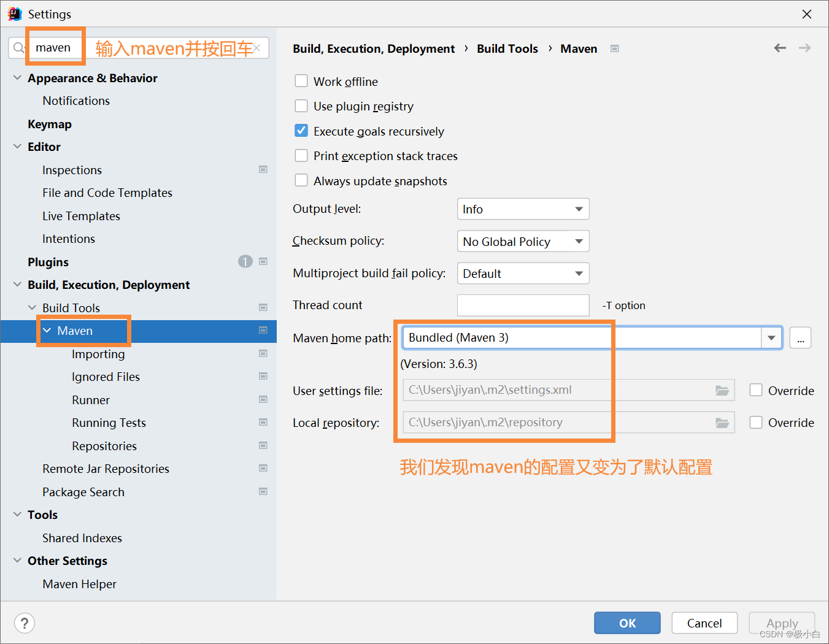Viewport: 829px width, 644px height.
Task: Enable Work offline checkbox
Action: pos(301,81)
